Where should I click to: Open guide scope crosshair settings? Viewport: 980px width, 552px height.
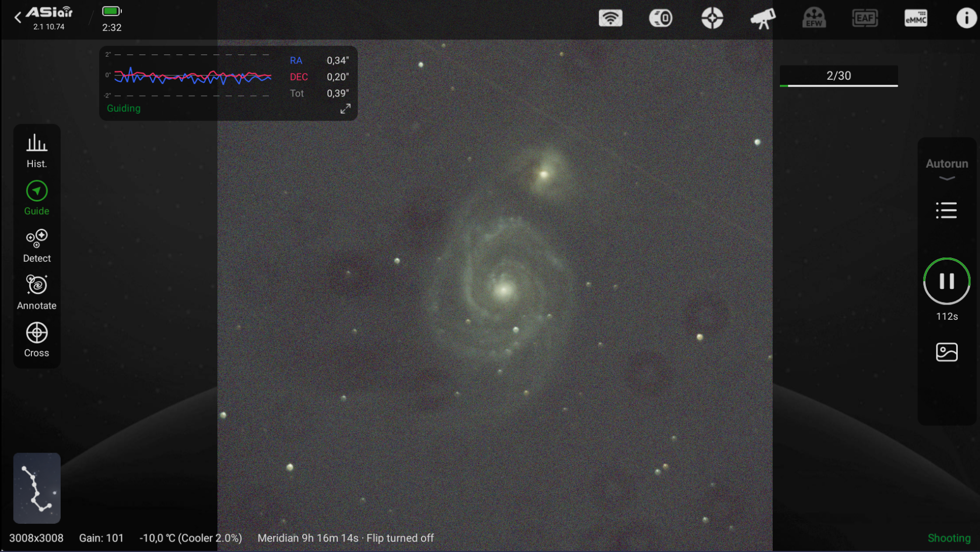point(712,18)
